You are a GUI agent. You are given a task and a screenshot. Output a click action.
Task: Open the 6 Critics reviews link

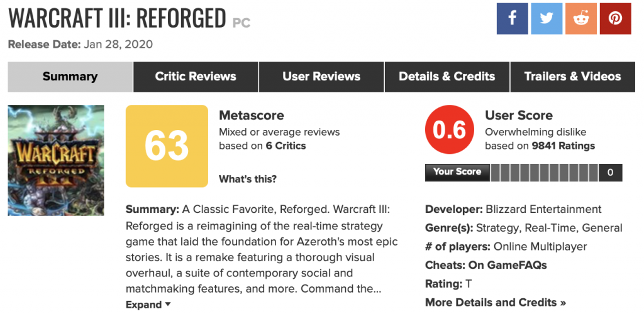286,146
